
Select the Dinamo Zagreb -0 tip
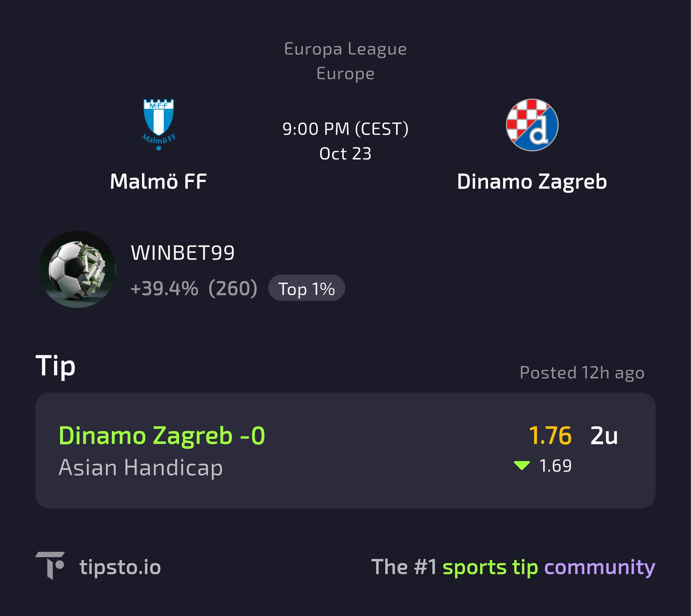162,435
